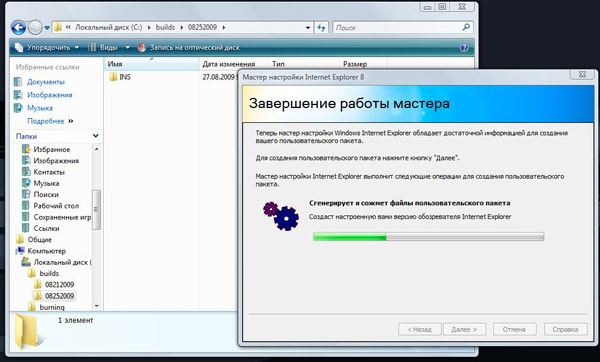Select 'Локальный диск (C:)' breadcrumb in address bar
600x362 pixels.
pos(108,28)
